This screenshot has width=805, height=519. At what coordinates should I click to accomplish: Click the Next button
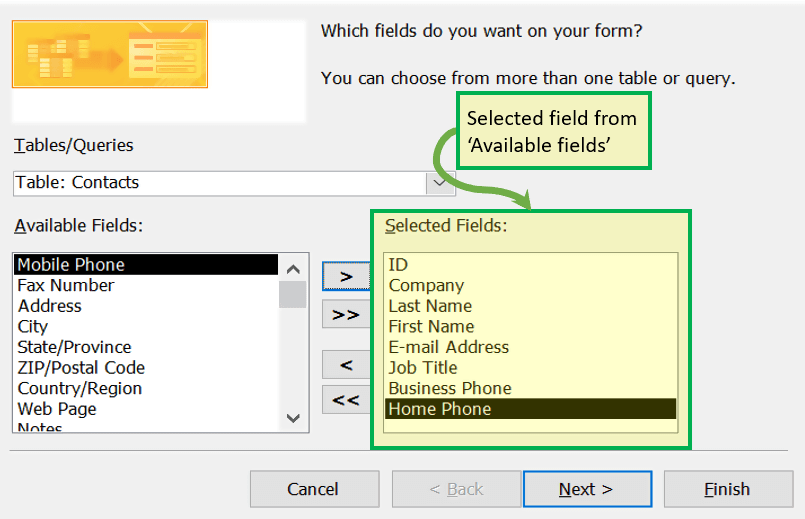tap(587, 489)
